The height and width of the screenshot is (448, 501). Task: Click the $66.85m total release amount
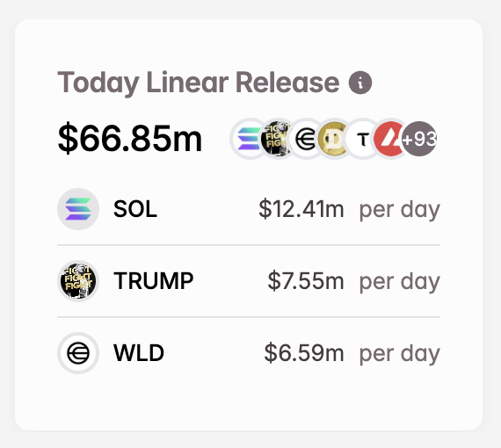[130, 139]
